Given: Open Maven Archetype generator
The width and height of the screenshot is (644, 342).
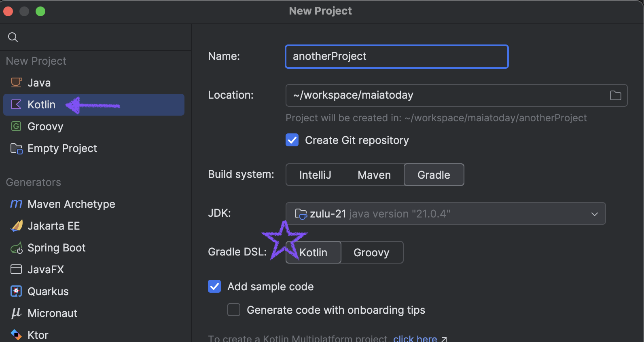Looking at the screenshot, I should click(94, 204).
